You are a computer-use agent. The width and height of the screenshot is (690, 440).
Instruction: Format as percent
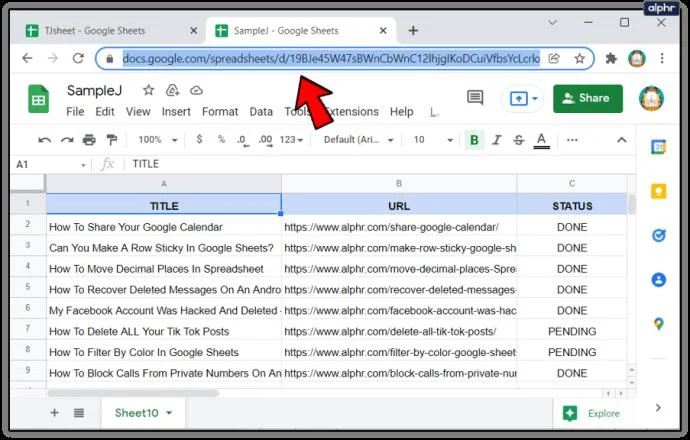click(x=221, y=139)
